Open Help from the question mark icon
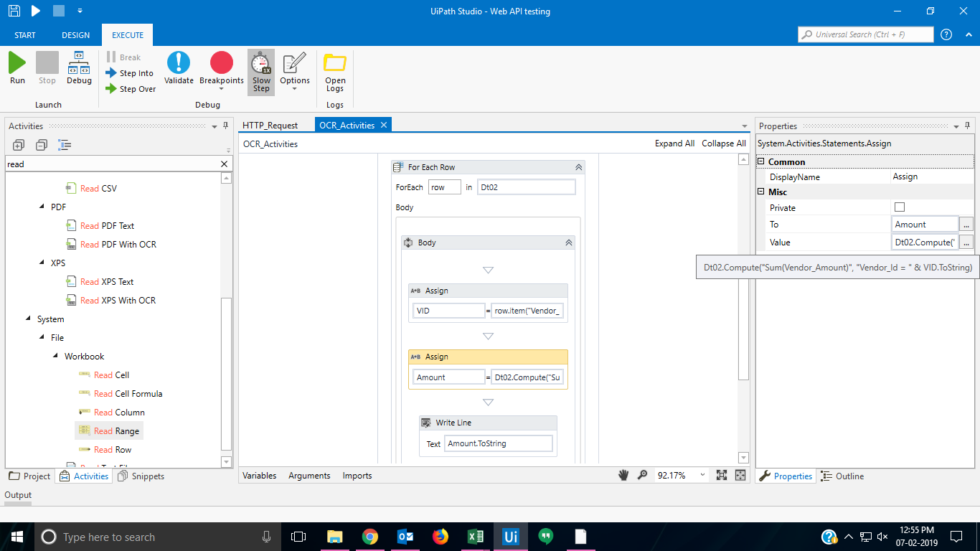Viewport: 980px width, 551px height. pyautogui.click(x=946, y=34)
